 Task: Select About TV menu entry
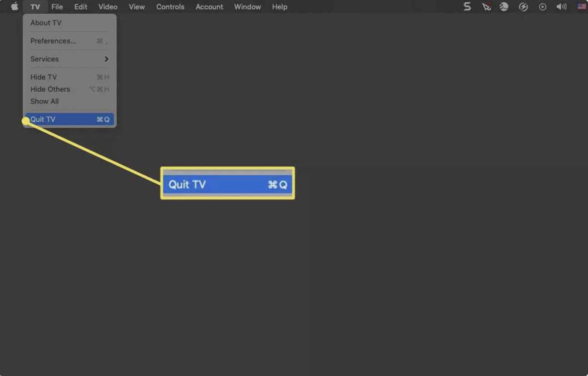coord(46,23)
